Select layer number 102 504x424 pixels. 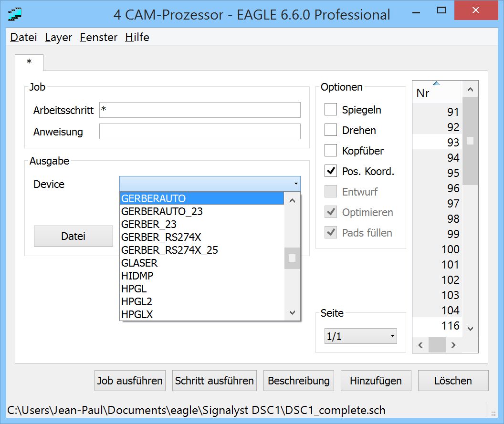pyautogui.click(x=437, y=280)
